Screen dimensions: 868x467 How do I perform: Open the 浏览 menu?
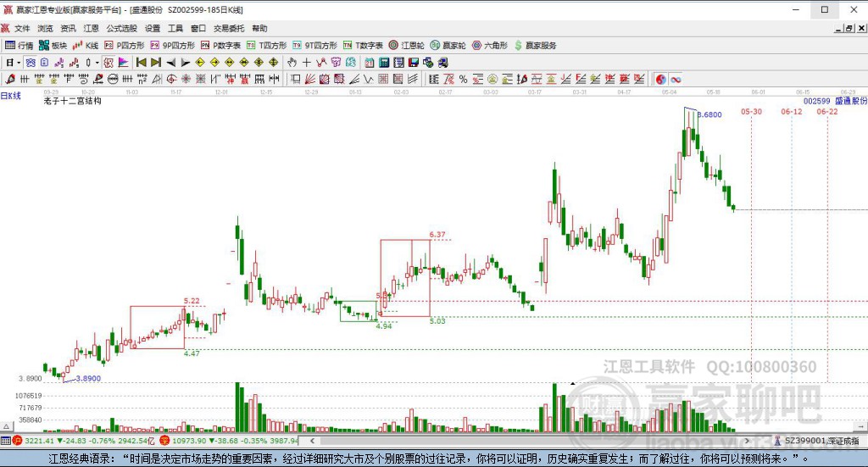[x=46, y=28]
